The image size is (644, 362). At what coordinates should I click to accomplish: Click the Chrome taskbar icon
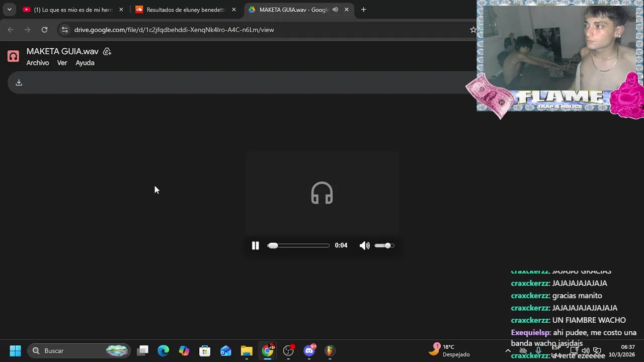268,350
